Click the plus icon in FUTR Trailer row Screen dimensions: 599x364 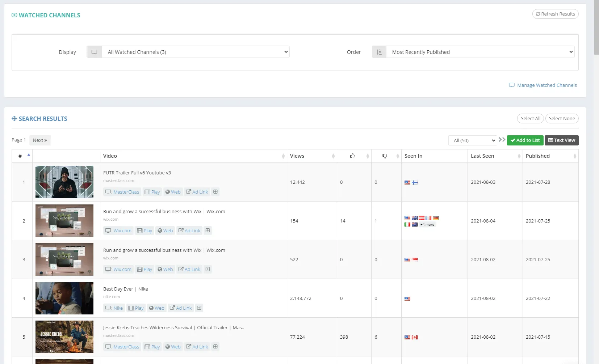(x=215, y=192)
